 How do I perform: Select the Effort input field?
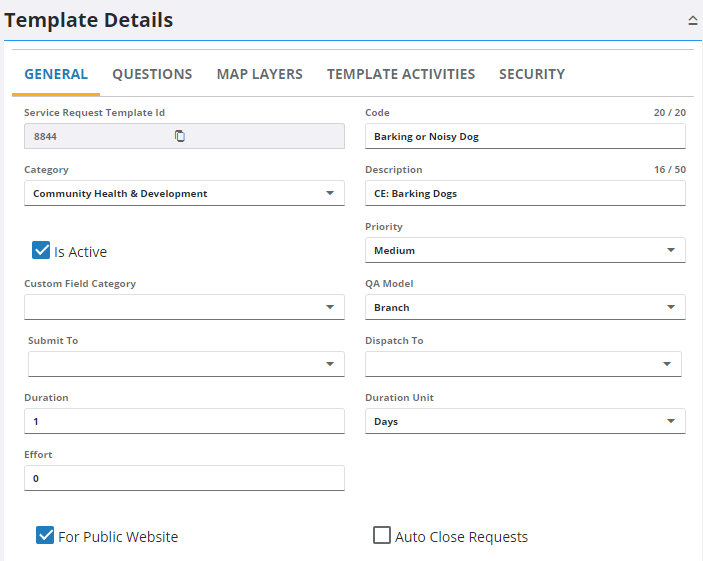(184, 478)
